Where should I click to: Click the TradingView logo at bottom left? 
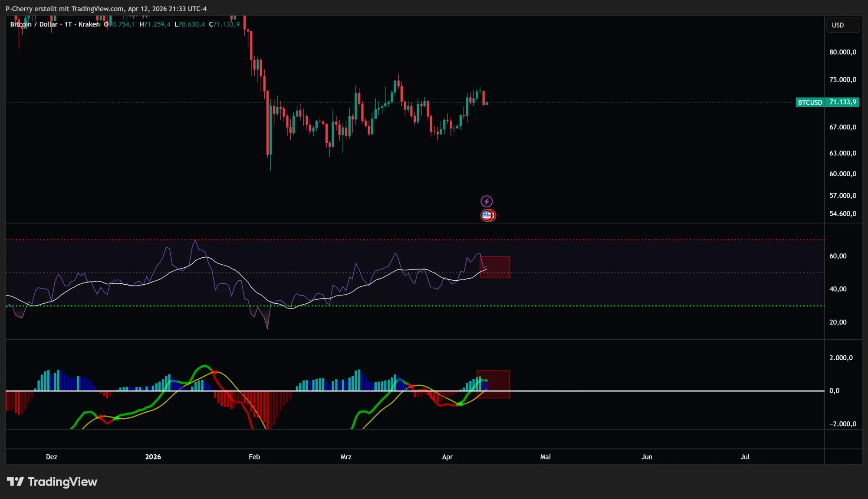[x=52, y=482]
